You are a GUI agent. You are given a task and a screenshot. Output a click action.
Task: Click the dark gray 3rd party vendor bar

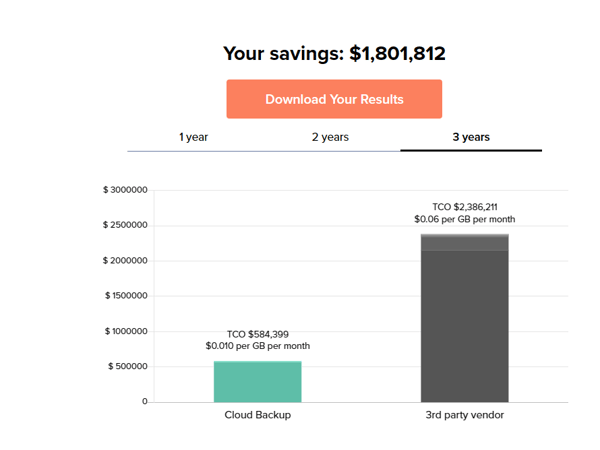point(464,325)
